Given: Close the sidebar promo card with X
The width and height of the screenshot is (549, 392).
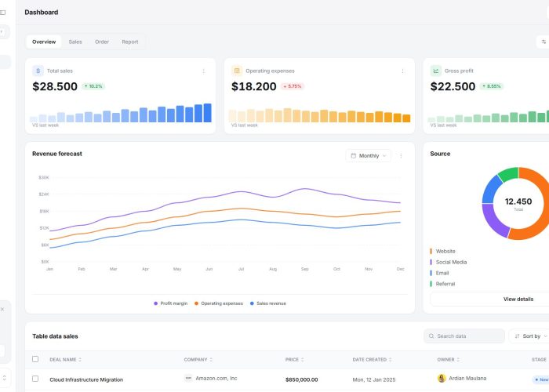Looking at the screenshot, I should click(x=2, y=309).
